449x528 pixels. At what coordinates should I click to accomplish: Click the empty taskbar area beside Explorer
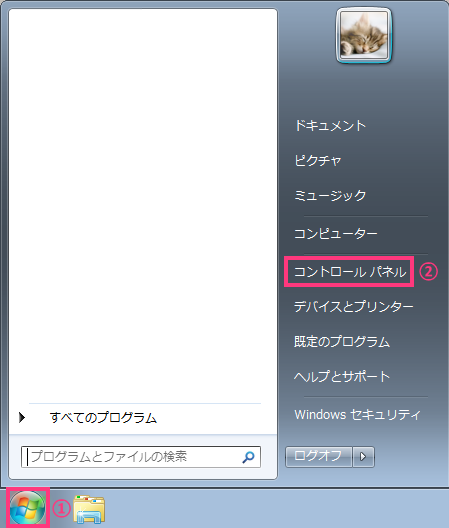click(276, 508)
